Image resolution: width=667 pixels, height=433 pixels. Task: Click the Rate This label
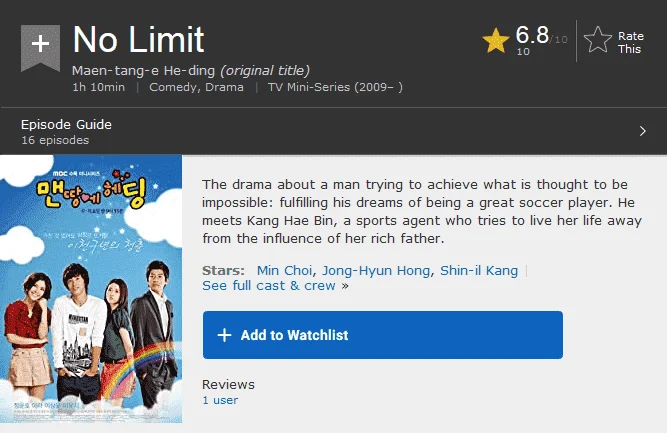[x=630, y=42]
